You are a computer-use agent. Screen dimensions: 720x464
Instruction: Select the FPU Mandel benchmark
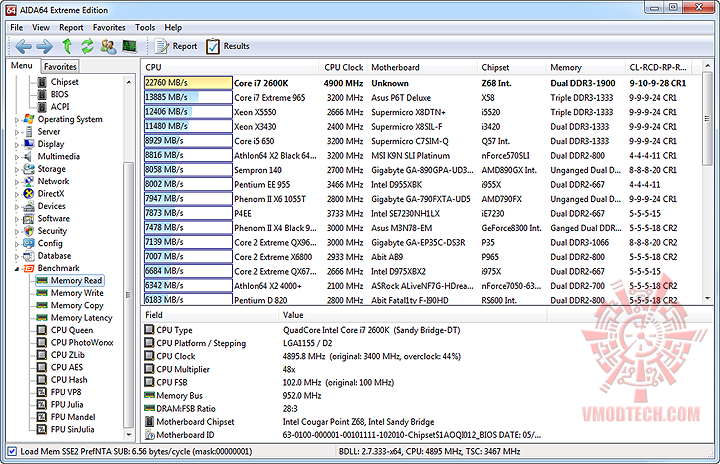pyautogui.click(x=66, y=417)
